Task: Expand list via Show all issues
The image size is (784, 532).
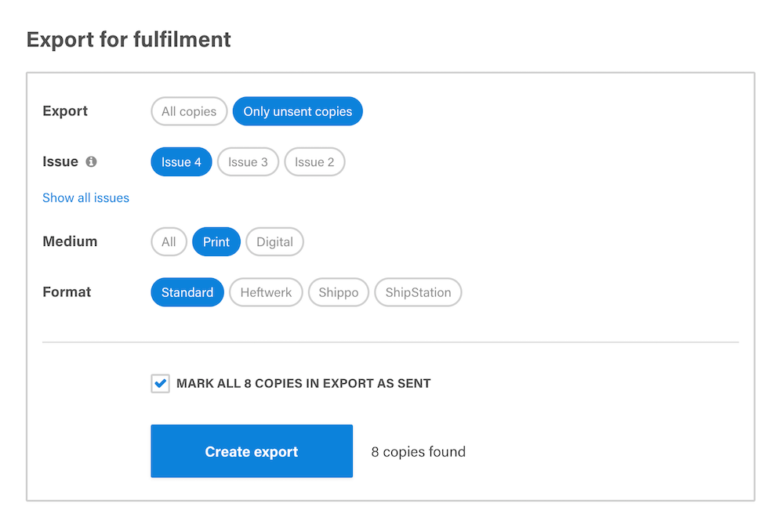Action: tap(86, 197)
